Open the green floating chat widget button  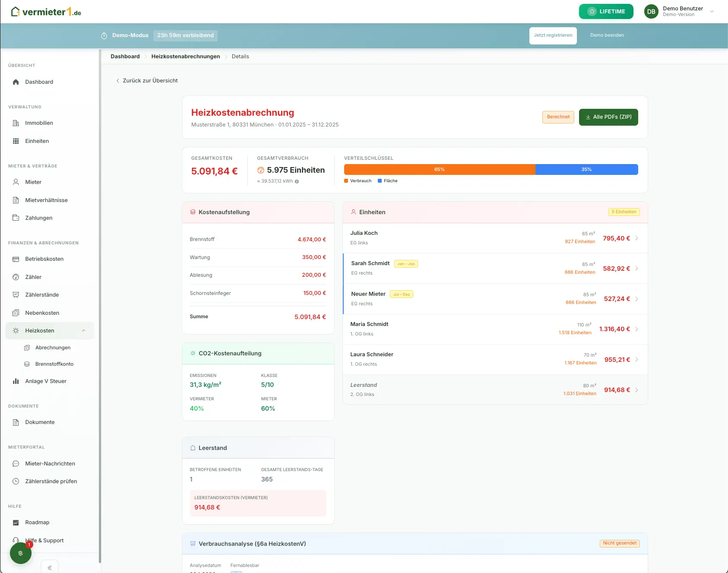(21, 553)
